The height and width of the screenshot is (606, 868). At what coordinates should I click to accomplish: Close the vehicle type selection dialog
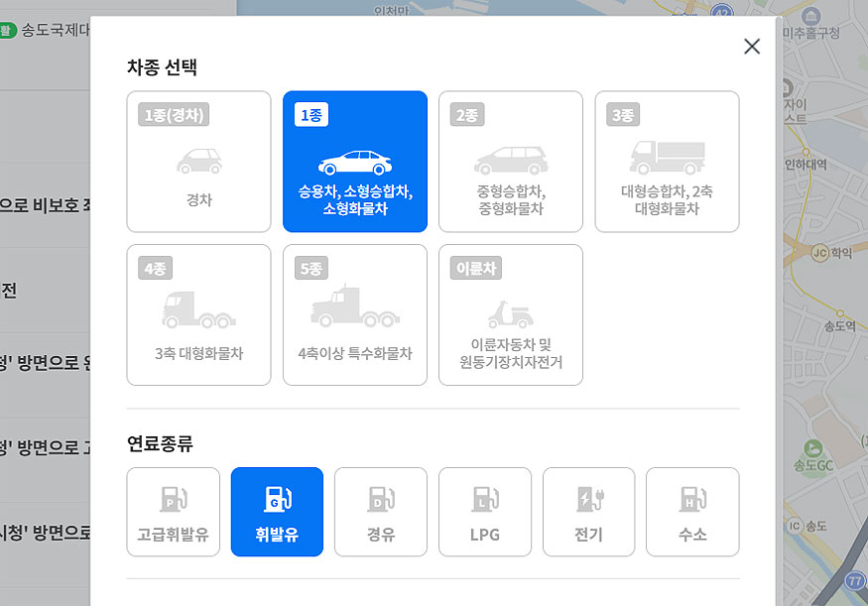coord(751,47)
